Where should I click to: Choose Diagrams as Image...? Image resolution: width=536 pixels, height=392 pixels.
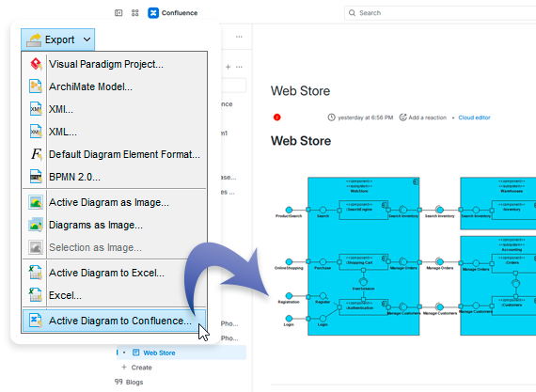(115, 225)
